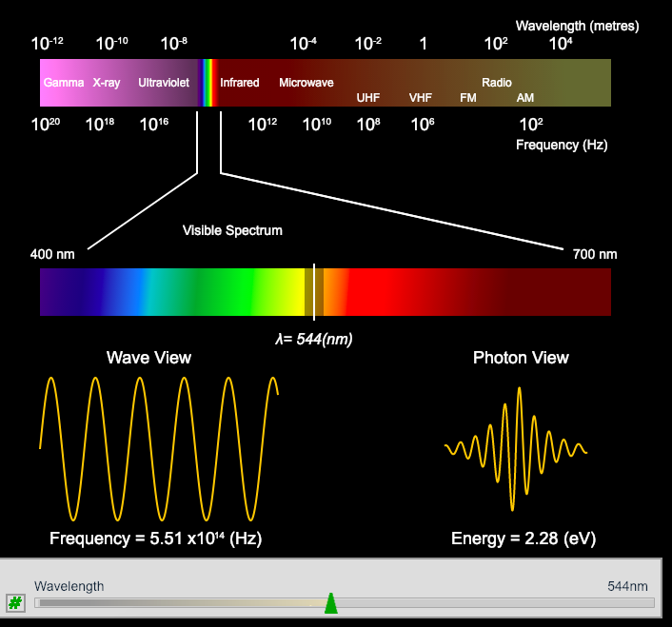Screen dimensions: 672x627
Task: Select the X-ray region of the spectrum
Action: coord(107,83)
